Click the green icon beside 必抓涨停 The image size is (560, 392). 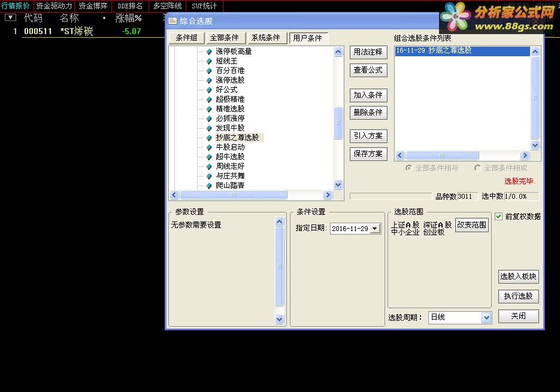click(209, 119)
